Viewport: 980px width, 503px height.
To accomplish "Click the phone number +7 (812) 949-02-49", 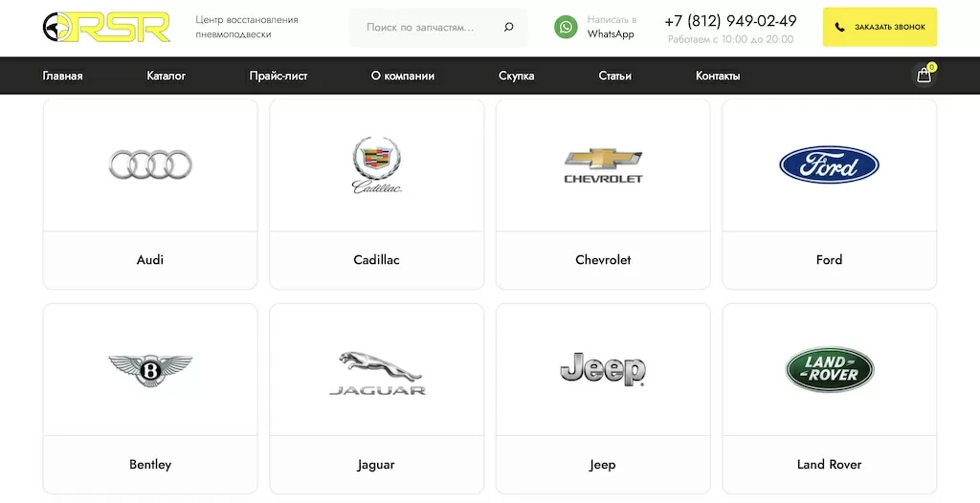I will pyautogui.click(x=730, y=21).
